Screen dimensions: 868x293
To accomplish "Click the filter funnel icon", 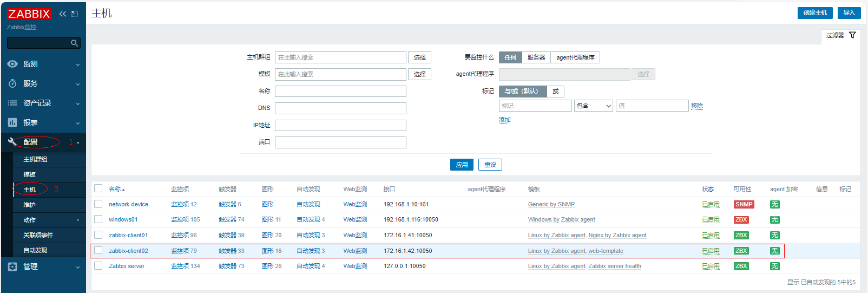I will pyautogui.click(x=852, y=35).
